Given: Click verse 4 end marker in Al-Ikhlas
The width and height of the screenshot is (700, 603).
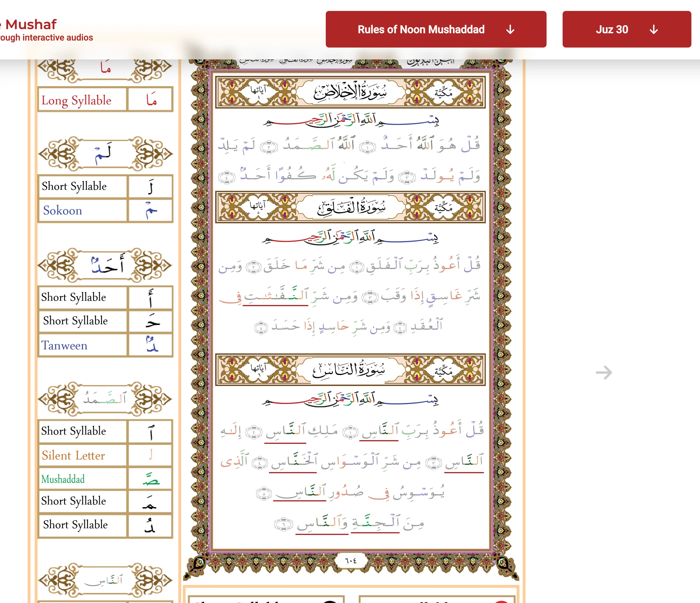Looking at the screenshot, I should tap(226, 177).
